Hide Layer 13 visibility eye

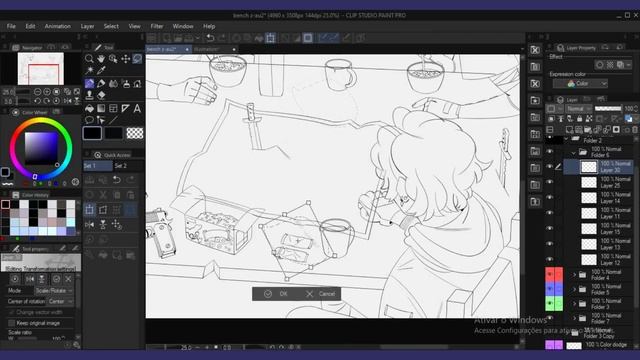click(549, 244)
